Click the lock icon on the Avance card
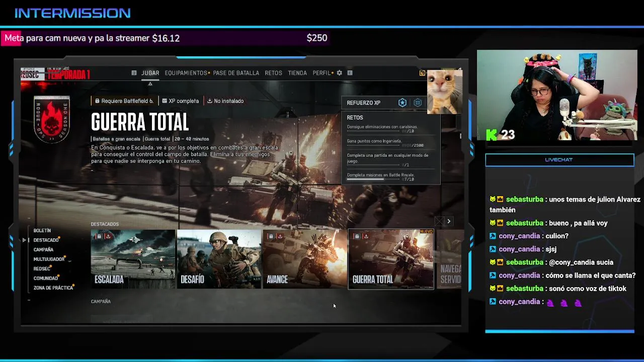The height and width of the screenshot is (362, 644). coord(271,236)
